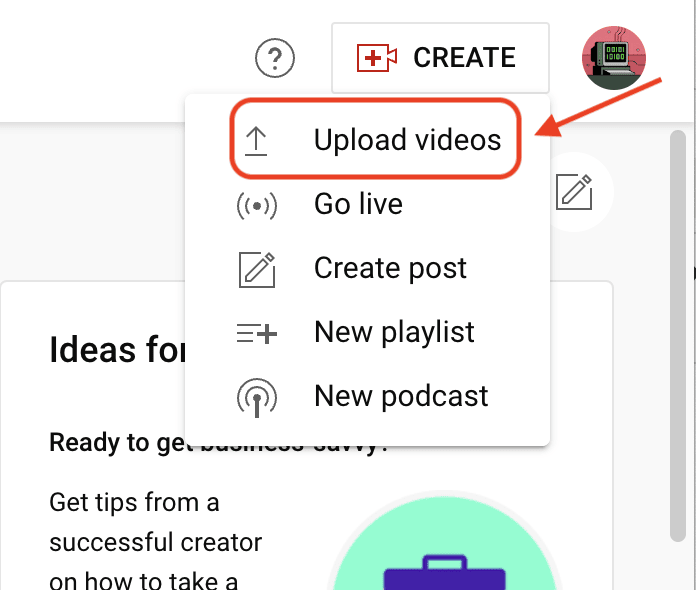Click the round pencil edit icon on the page
The height and width of the screenshot is (590, 696).
pos(574,192)
